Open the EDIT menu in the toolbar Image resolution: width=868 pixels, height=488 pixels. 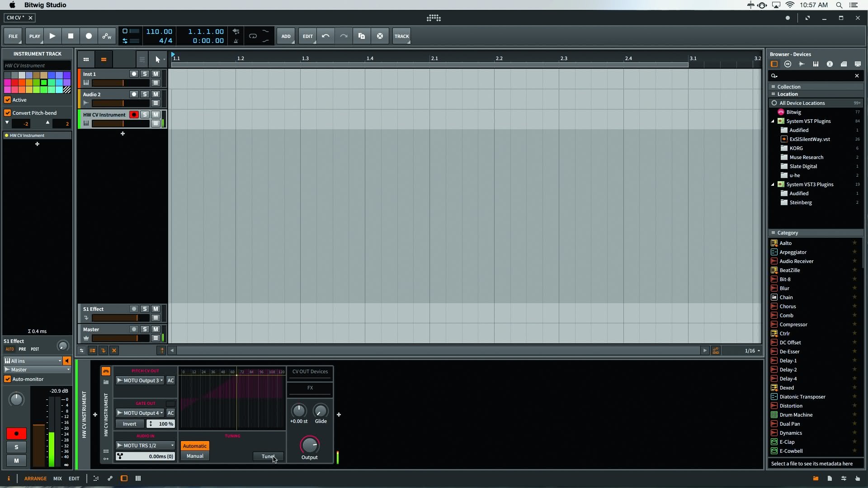tap(308, 36)
